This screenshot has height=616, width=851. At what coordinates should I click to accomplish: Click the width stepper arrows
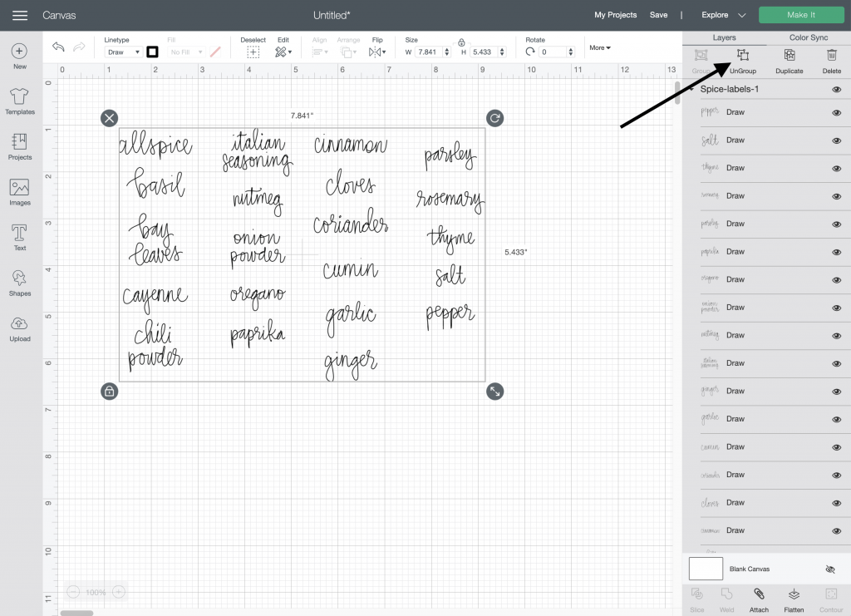pyautogui.click(x=447, y=52)
